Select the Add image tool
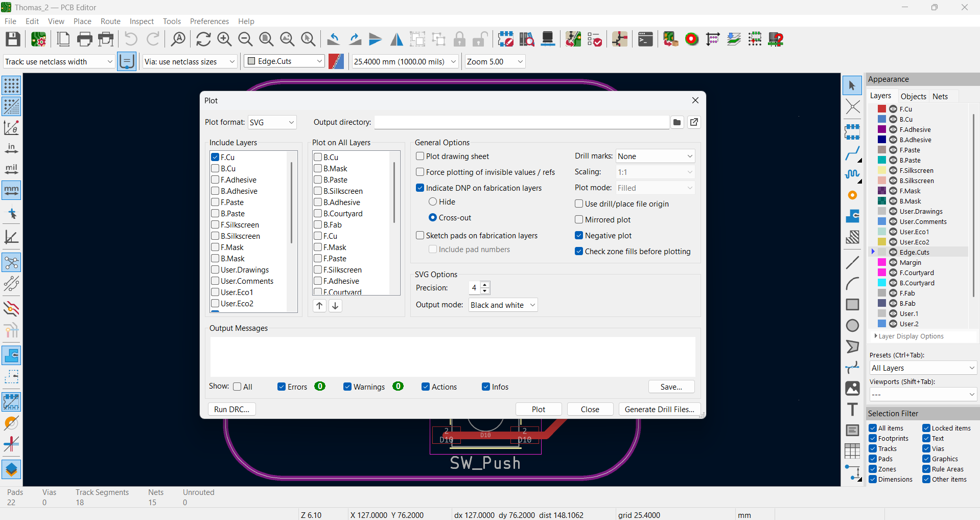The height and width of the screenshot is (520, 980). tap(852, 388)
